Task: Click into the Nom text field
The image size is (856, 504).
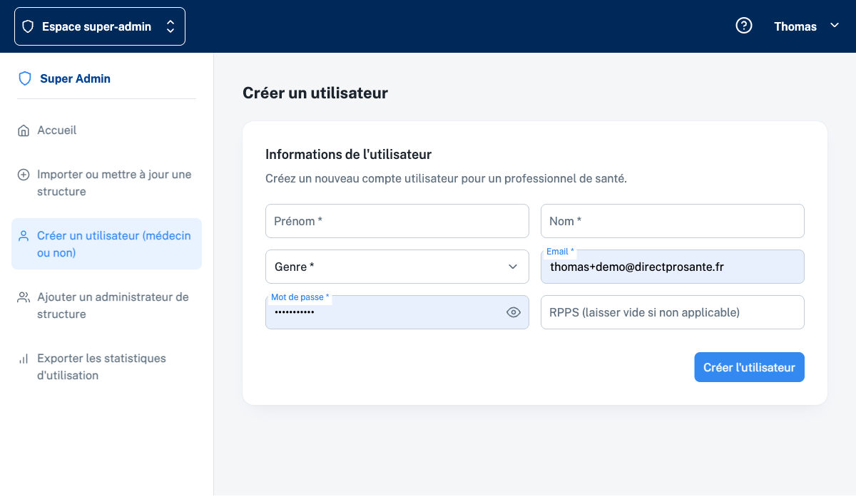Action: 672,221
